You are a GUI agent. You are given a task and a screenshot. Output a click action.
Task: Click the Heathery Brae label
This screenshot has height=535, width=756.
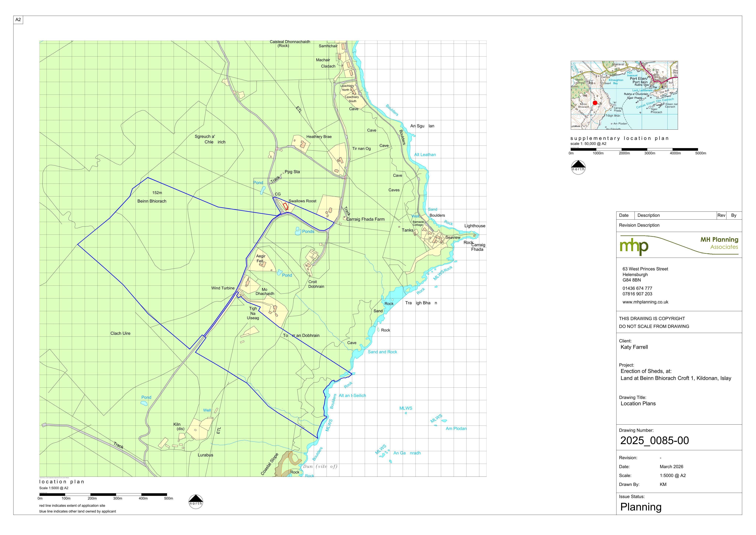tap(319, 137)
